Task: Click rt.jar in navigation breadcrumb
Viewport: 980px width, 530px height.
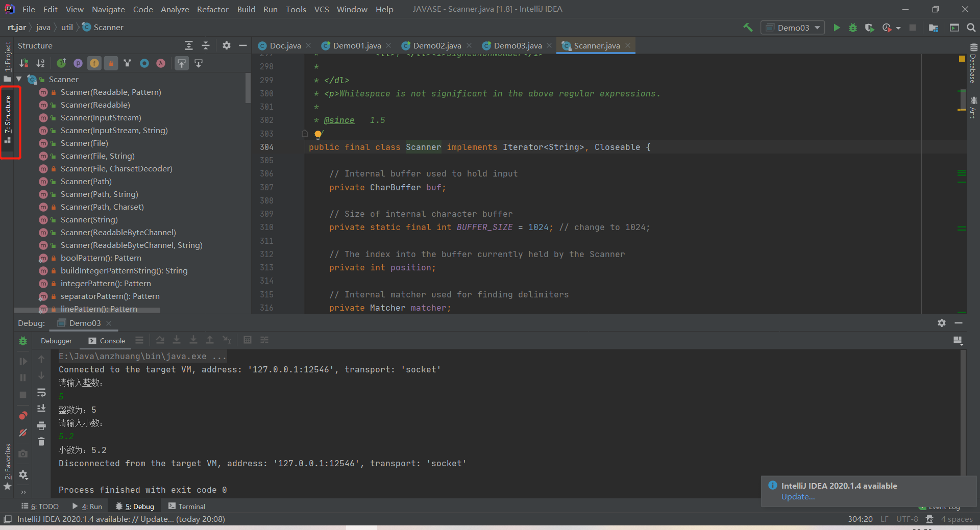Action: [x=17, y=27]
